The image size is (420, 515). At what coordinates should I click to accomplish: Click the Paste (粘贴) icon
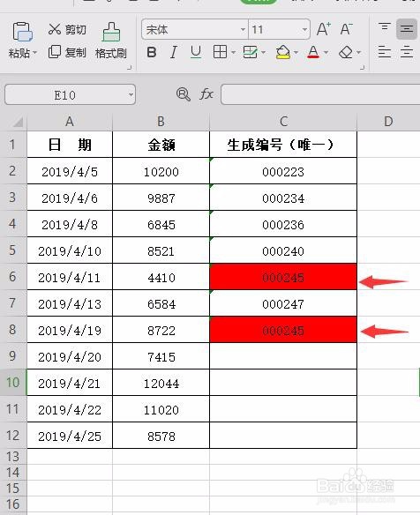(x=22, y=32)
